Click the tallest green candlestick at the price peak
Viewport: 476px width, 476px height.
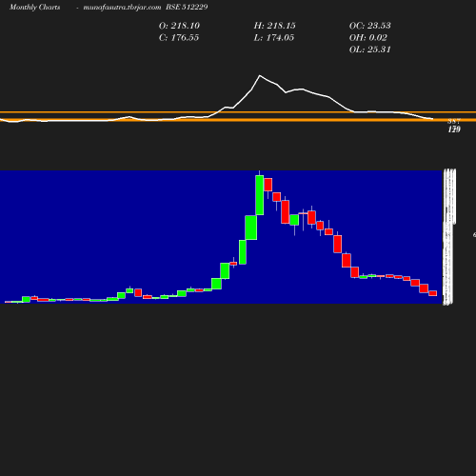point(260,195)
